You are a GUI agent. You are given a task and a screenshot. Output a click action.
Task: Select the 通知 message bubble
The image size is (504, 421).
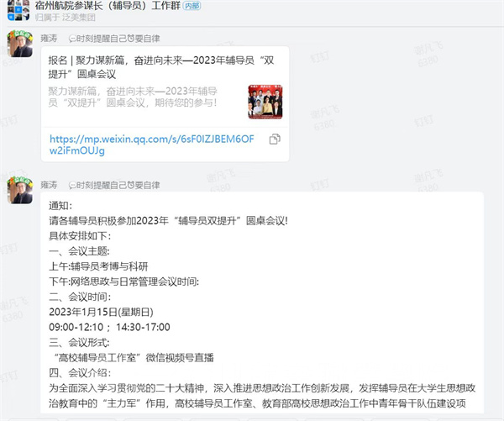coord(262,303)
